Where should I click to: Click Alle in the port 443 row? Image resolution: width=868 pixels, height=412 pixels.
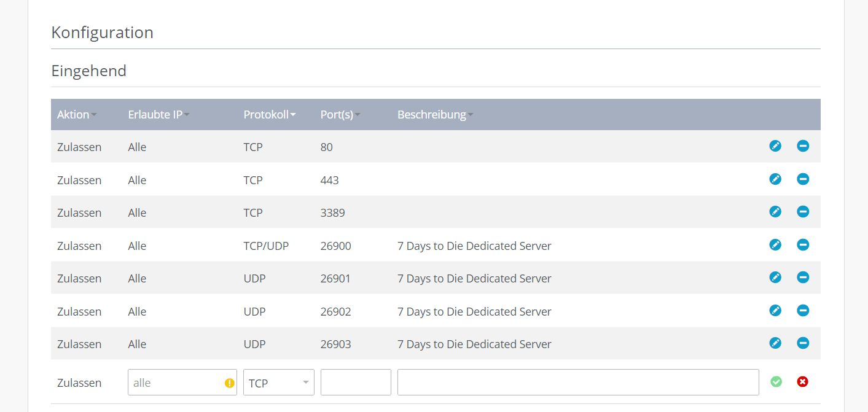click(x=138, y=181)
